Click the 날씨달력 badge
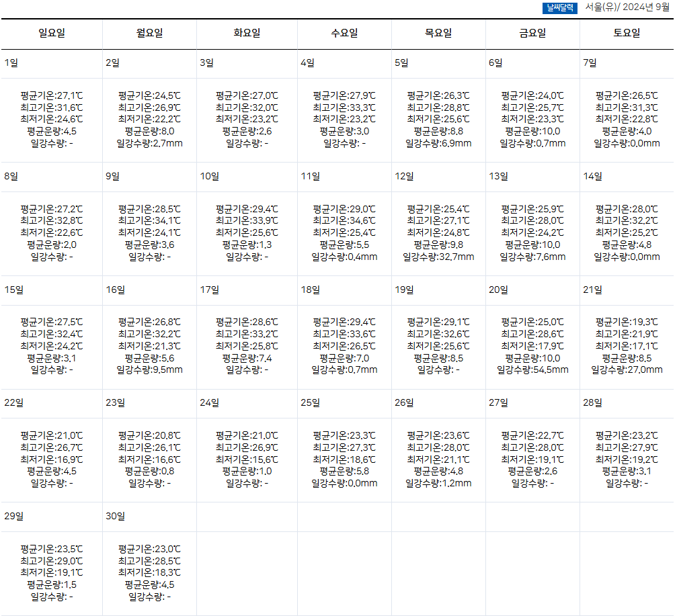This screenshot has width=677, height=616. click(559, 8)
